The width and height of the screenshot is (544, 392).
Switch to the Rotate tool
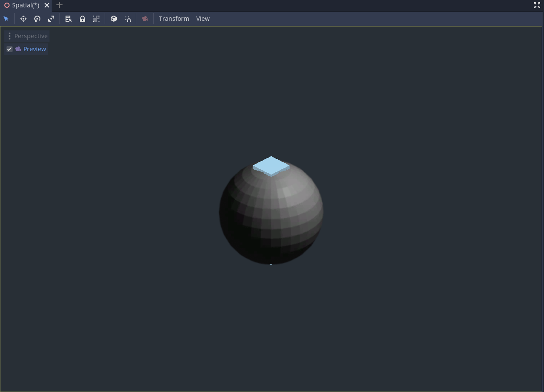[x=37, y=19]
